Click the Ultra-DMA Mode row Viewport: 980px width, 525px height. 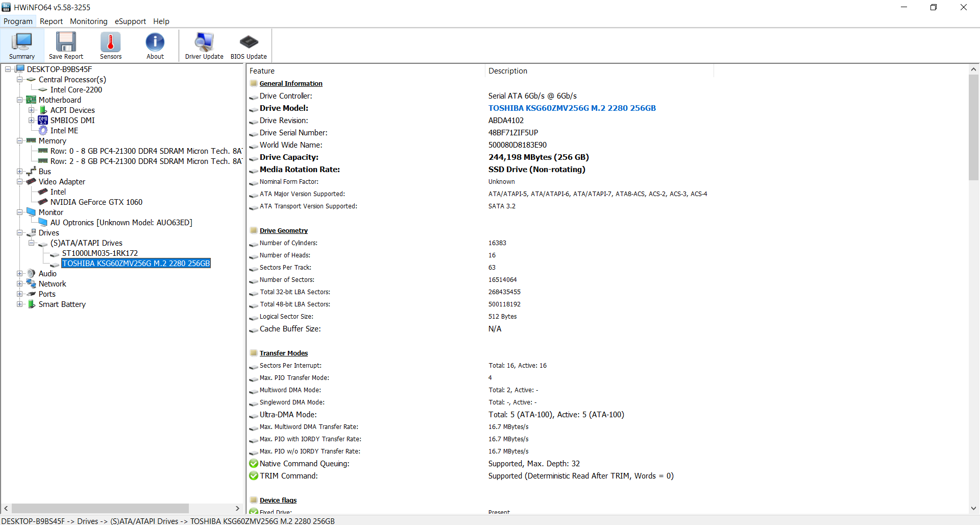click(x=607, y=415)
